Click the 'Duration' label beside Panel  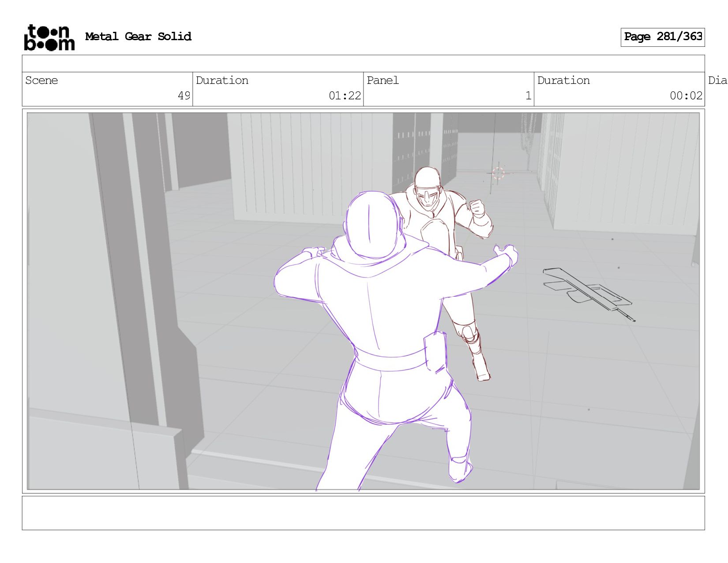coord(563,80)
